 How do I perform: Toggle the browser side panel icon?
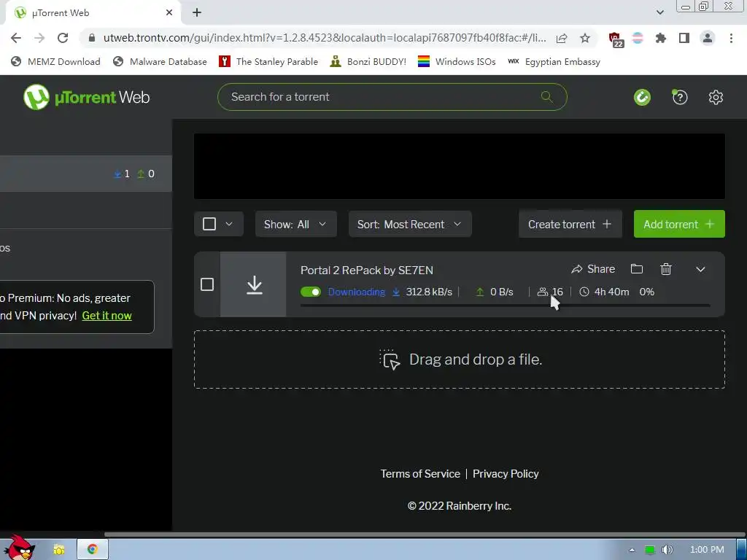coord(684,38)
